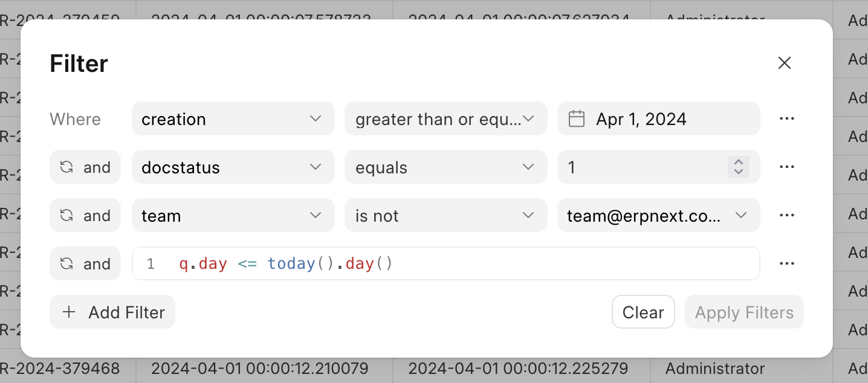Viewport: 868px width, 383px height.
Task: Open more options for expression filter row
Action: (x=786, y=263)
